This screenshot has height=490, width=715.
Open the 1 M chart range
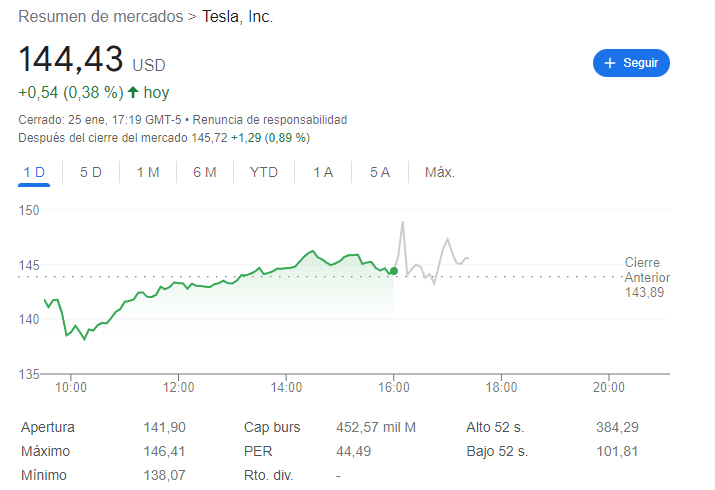tap(148, 172)
